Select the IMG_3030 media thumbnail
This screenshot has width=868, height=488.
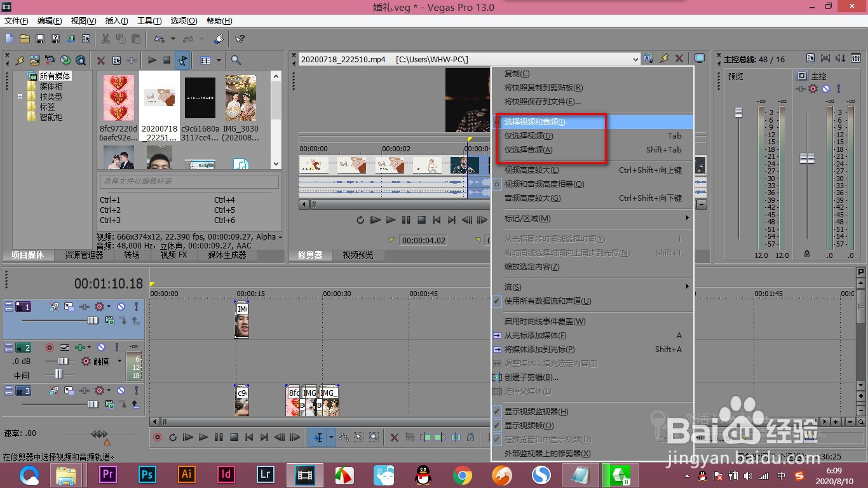(x=240, y=105)
